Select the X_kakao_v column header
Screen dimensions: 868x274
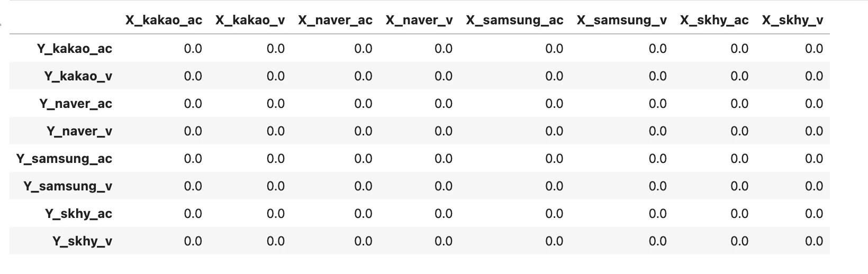(x=250, y=21)
